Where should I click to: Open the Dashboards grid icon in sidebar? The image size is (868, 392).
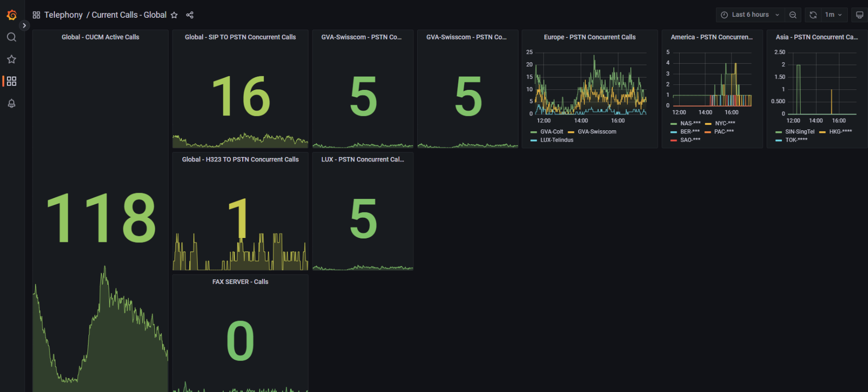point(12,81)
